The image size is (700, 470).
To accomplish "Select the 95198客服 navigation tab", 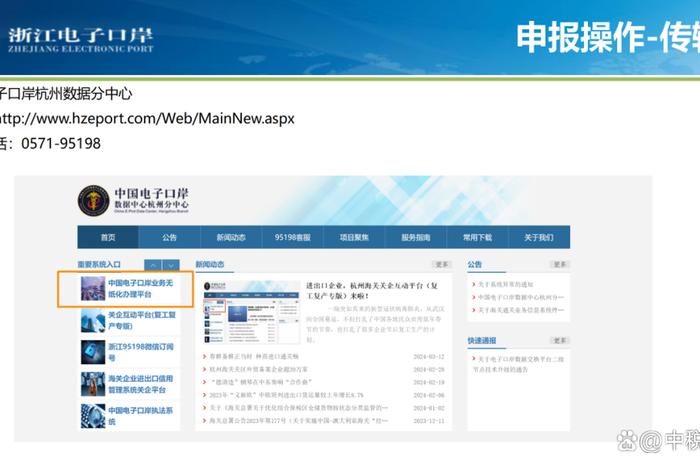I will tap(293, 237).
